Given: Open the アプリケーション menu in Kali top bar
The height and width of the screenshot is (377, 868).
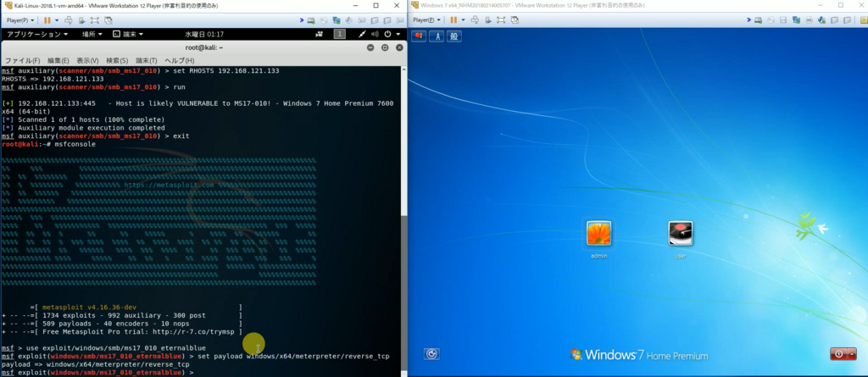Looking at the screenshot, I should click(x=37, y=35).
